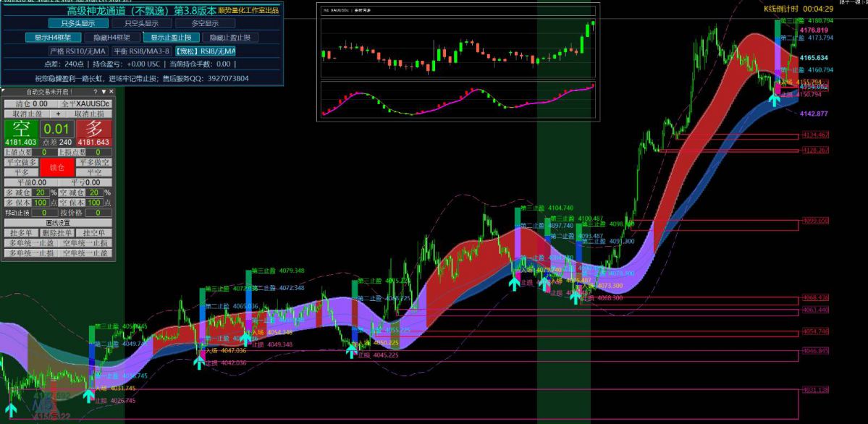
Task: Select the 平衡 RSI8/MA3-8 mode
Action: 142,51
